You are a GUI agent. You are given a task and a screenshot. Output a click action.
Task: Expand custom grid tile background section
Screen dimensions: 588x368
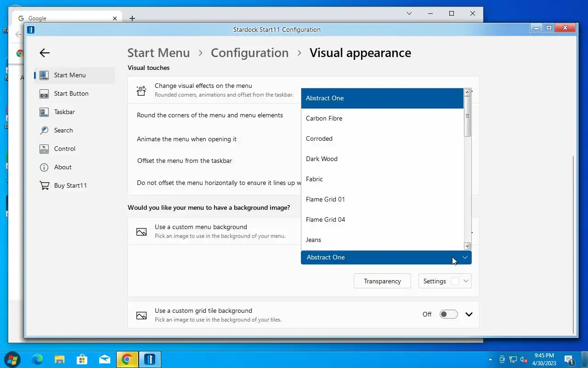(x=469, y=315)
